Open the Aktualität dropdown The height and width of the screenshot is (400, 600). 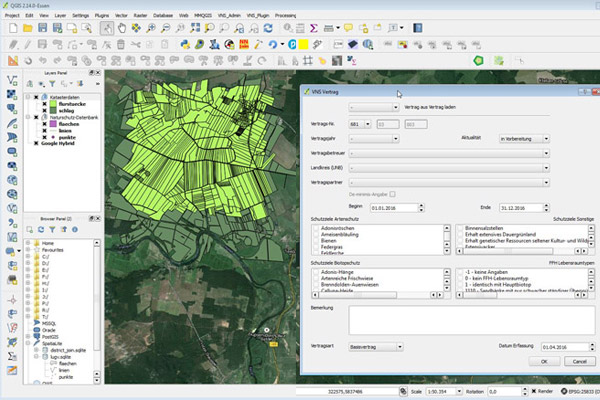tap(524, 139)
